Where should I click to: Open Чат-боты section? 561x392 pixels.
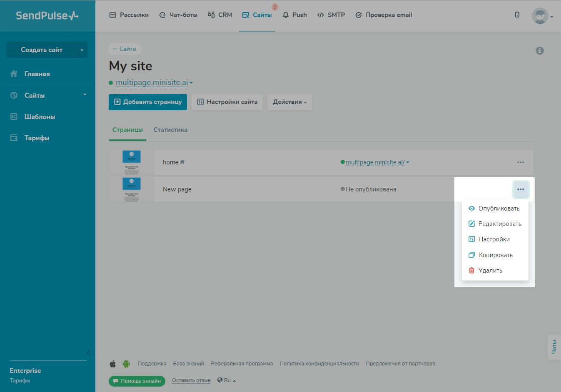tap(178, 15)
